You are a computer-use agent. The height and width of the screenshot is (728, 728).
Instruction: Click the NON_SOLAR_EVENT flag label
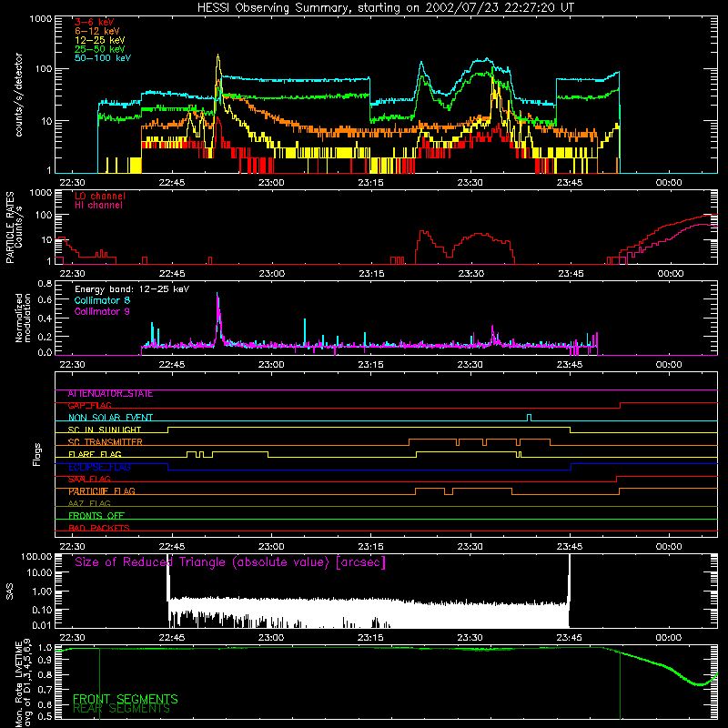pos(110,418)
